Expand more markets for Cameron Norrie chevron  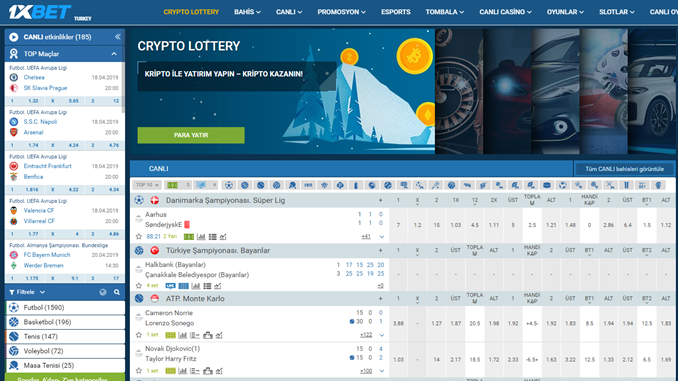click(382, 335)
